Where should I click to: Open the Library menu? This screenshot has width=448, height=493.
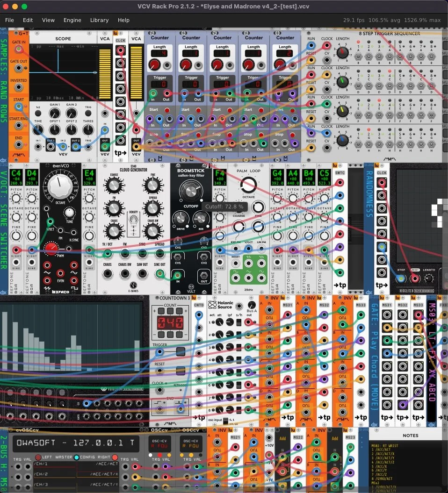click(99, 20)
